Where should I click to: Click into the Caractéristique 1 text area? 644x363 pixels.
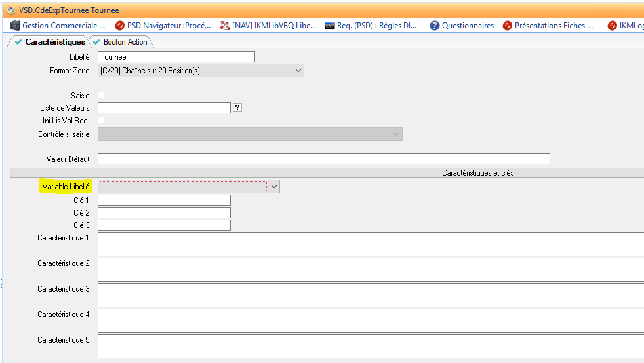(x=371, y=244)
